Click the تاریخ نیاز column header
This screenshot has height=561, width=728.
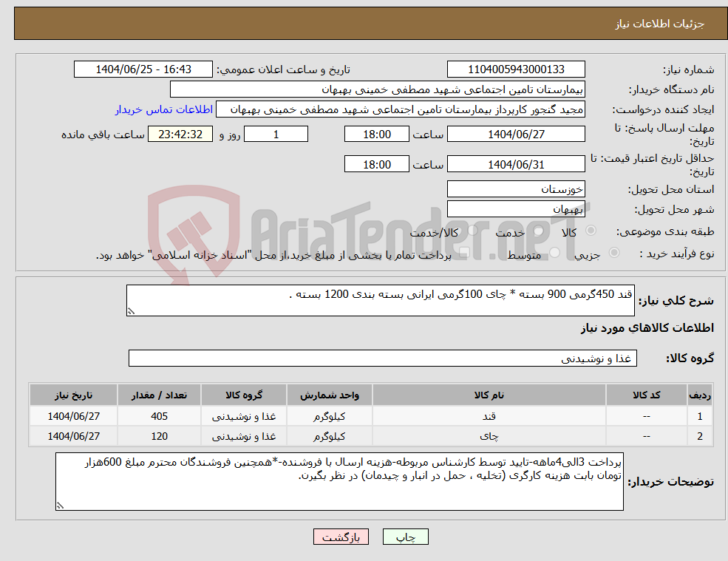73,395
